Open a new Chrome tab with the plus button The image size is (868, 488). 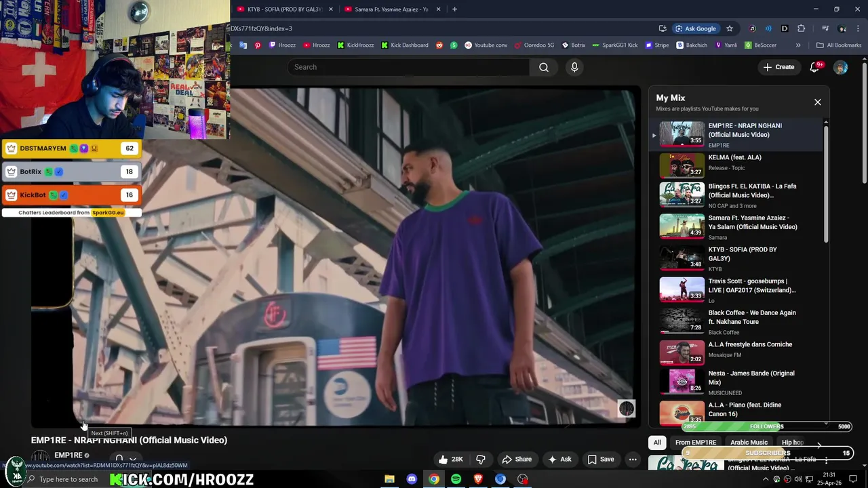click(454, 9)
